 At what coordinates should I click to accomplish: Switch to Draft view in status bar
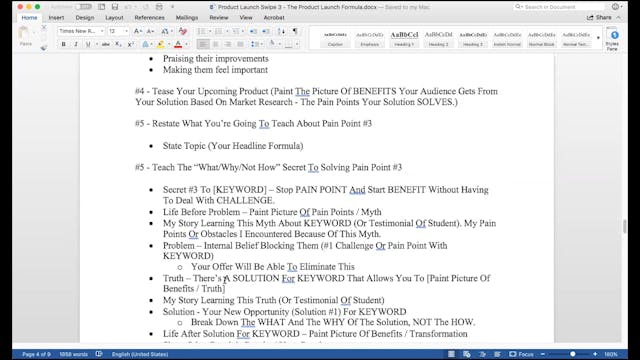(x=497, y=354)
